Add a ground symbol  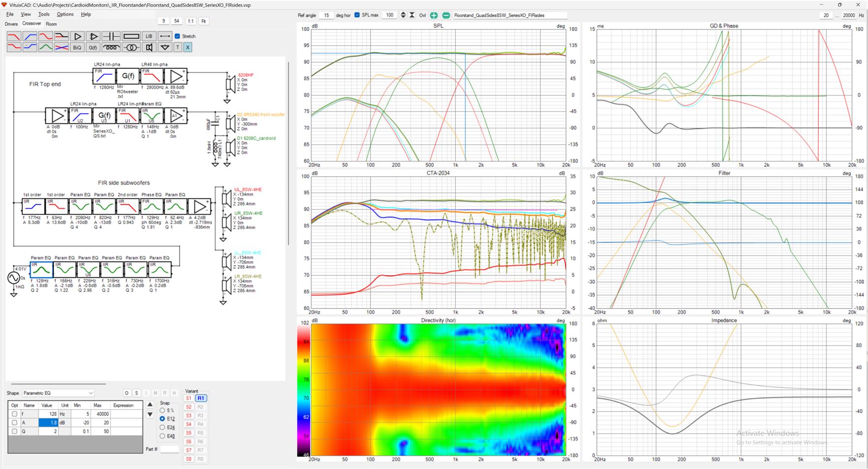click(x=165, y=47)
